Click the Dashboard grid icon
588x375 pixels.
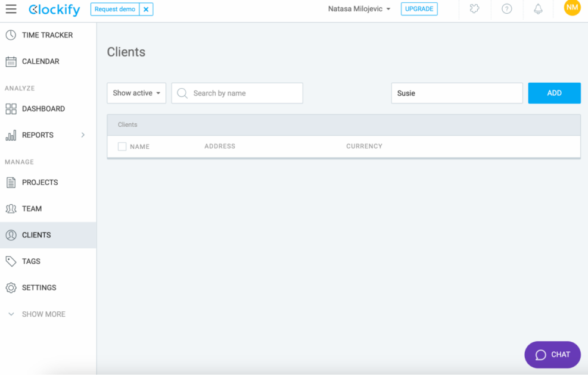tap(12, 108)
